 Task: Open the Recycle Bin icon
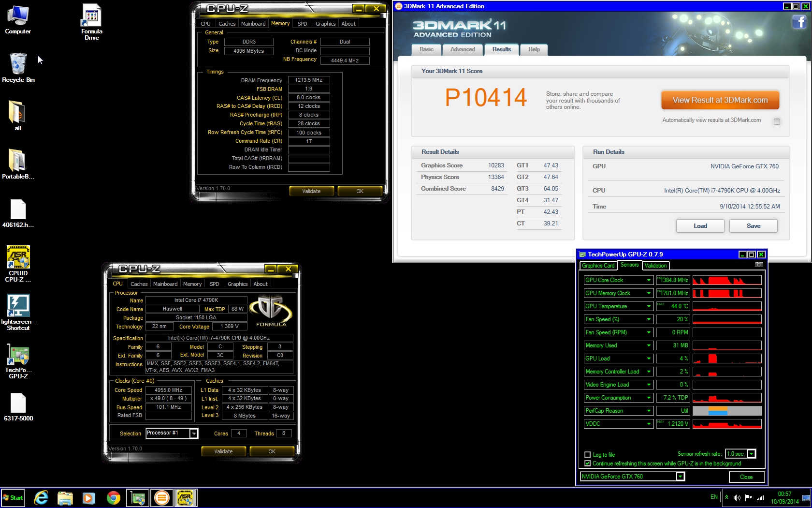(x=18, y=68)
